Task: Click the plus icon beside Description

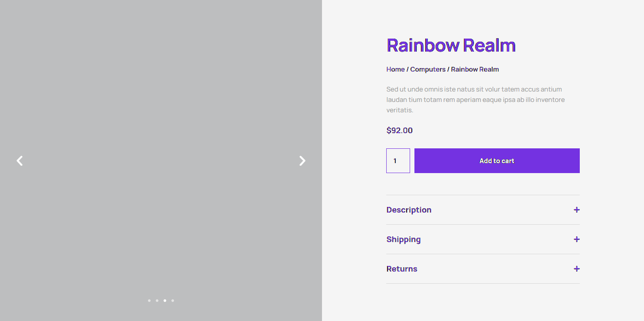Action: [576, 210]
